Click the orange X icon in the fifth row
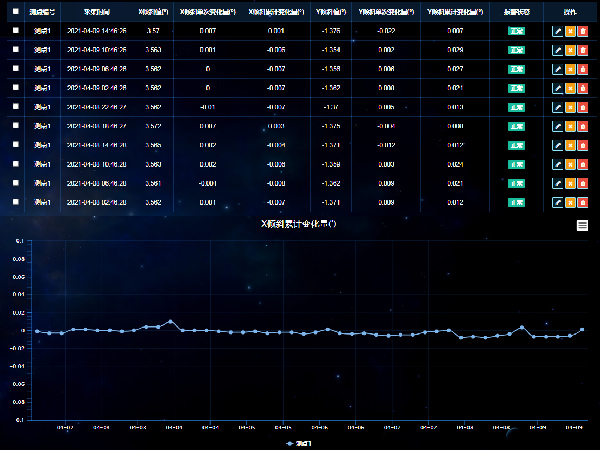Viewport: 600px width, 450px height. pos(570,107)
